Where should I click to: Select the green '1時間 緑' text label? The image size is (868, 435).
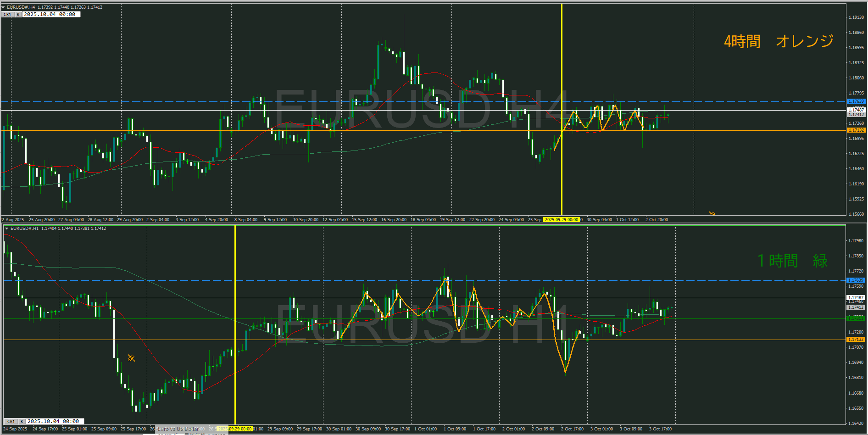792,261
